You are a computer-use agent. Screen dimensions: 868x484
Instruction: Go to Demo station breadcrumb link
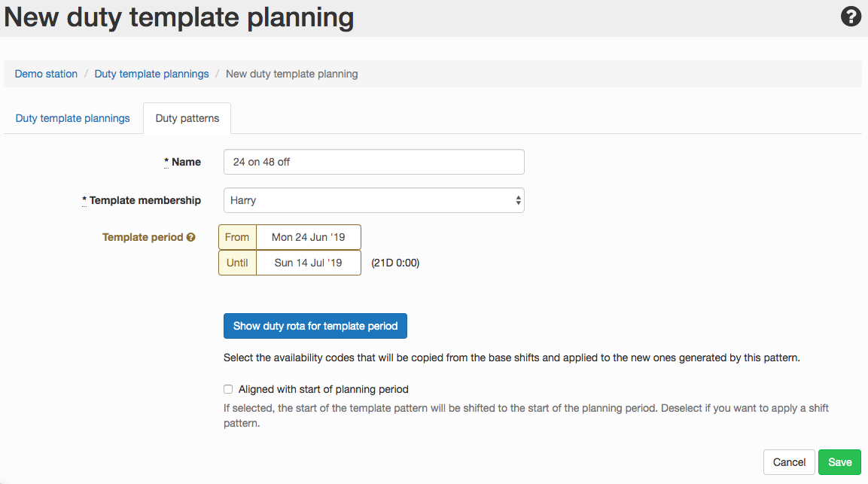pyautogui.click(x=46, y=74)
